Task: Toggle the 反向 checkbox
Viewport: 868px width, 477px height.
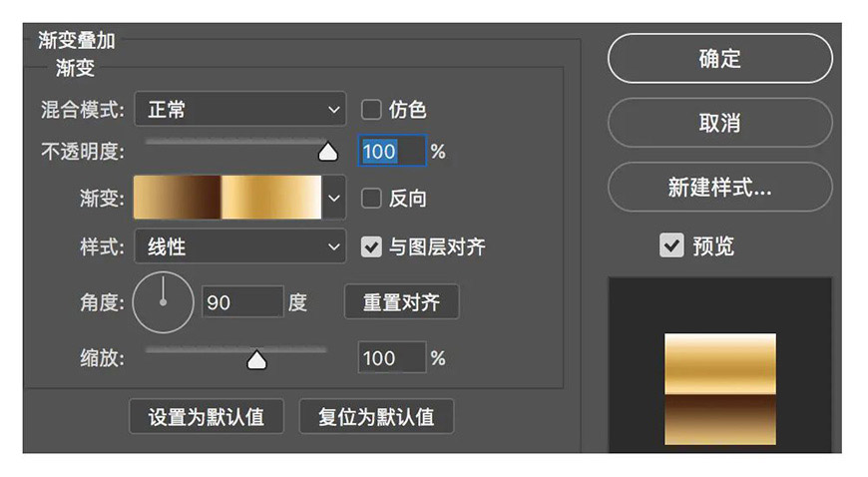Action: (371, 198)
